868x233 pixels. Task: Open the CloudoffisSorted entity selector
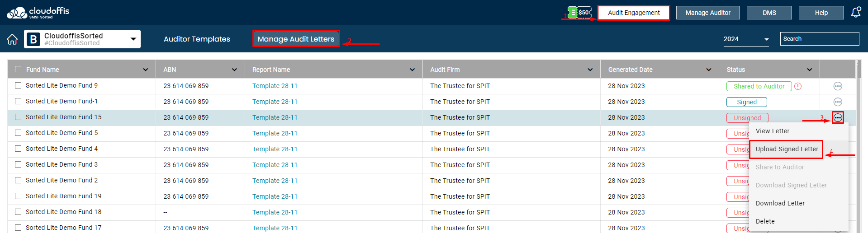point(82,39)
